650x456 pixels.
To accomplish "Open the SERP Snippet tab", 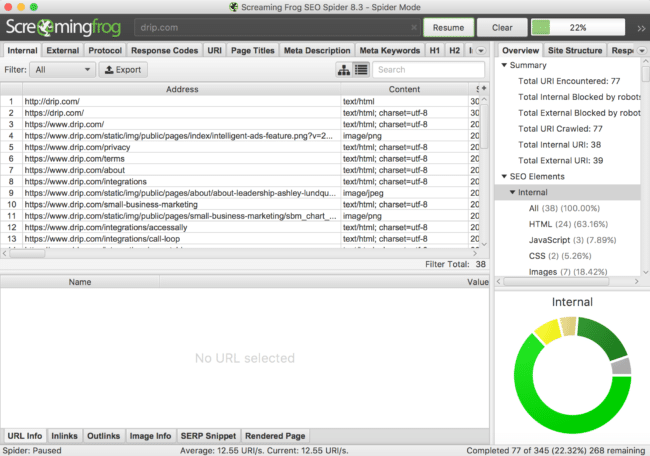I will tap(208, 436).
